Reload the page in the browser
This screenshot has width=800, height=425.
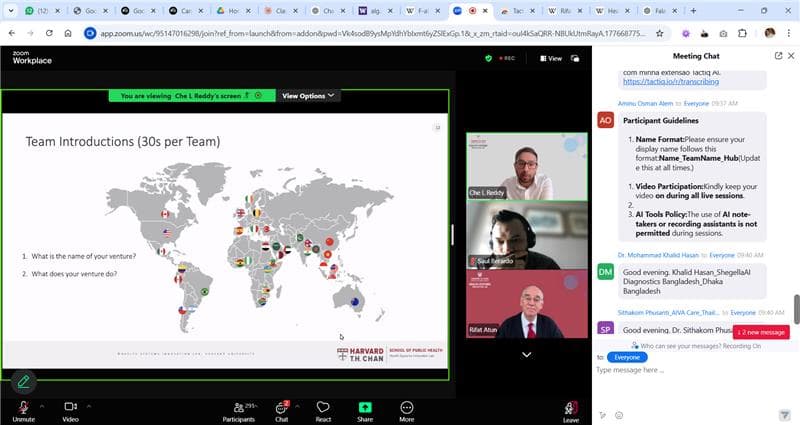(x=49, y=33)
